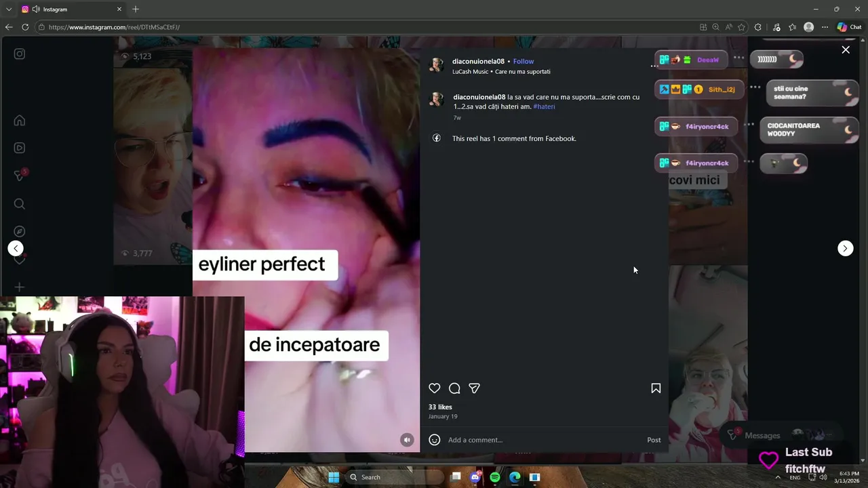View the Facebook comment notice

pyautogui.click(x=514, y=138)
